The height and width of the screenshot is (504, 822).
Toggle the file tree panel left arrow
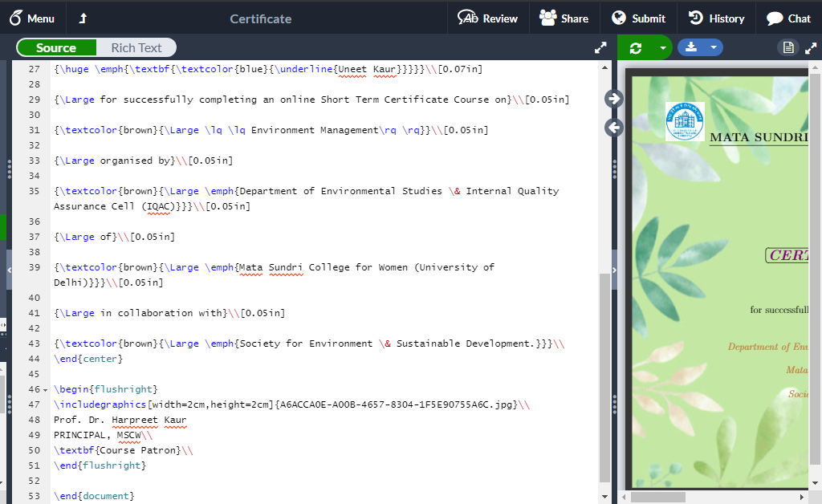click(9, 270)
